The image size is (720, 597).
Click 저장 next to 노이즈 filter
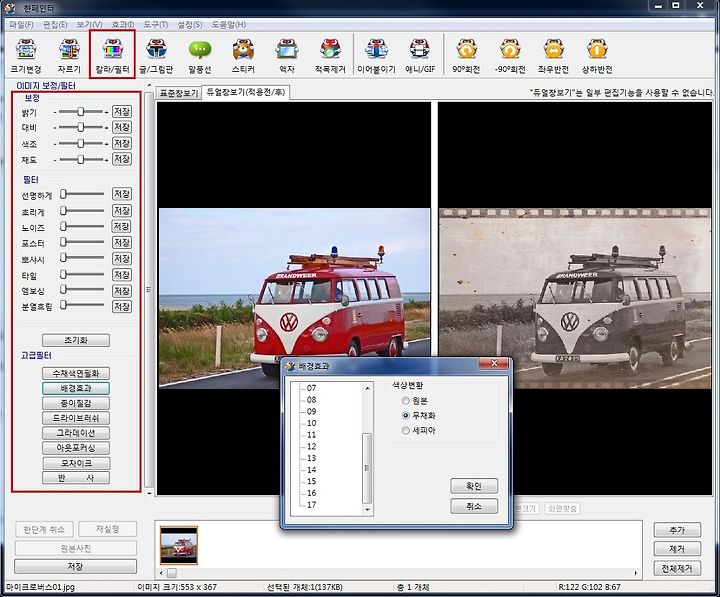pyautogui.click(x=122, y=226)
